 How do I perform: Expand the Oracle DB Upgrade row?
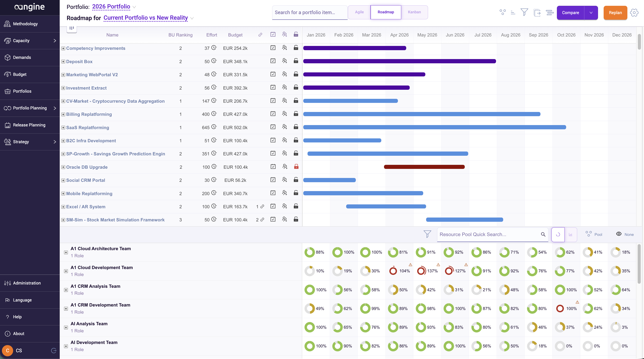[63, 167]
